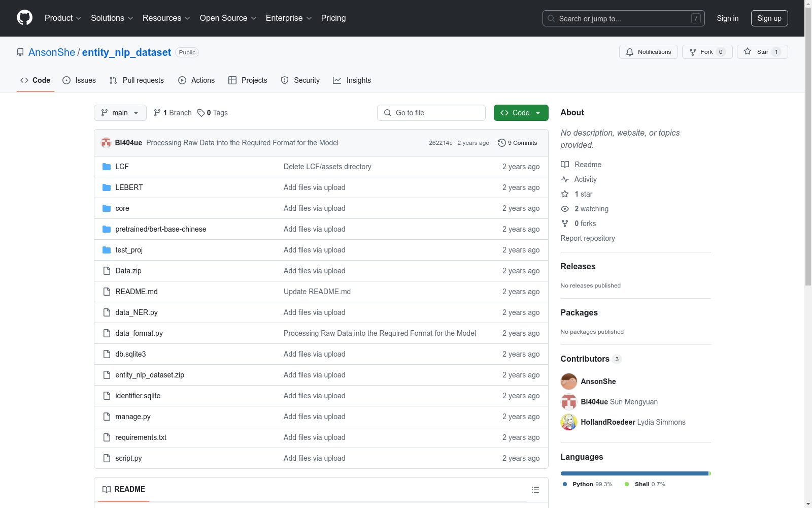Open the data_format.py file link
812x508 pixels.
click(x=139, y=333)
